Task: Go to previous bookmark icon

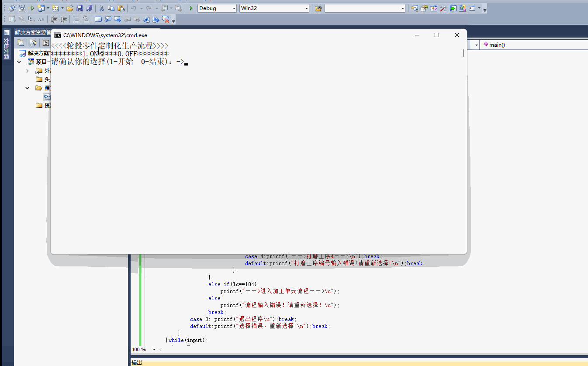Action: tap(108, 19)
